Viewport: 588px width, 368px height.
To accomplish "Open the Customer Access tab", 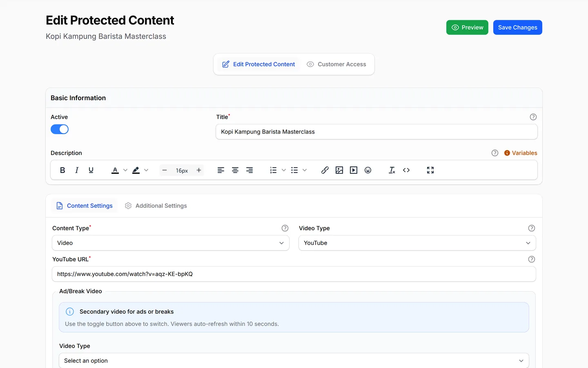I will (x=336, y=64).
